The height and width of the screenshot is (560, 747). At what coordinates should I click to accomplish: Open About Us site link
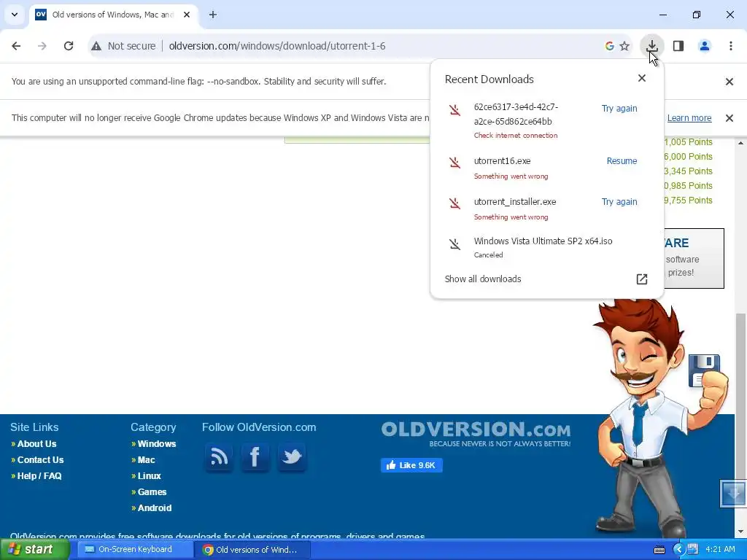point(36,444)
